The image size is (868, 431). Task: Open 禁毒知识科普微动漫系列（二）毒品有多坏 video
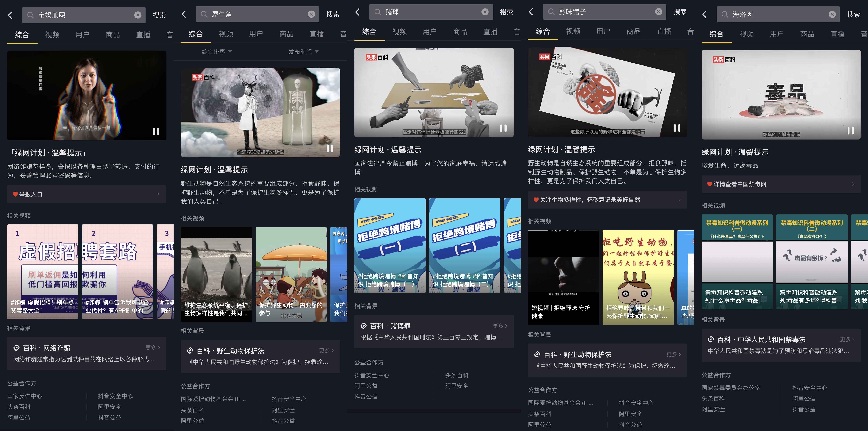812,262
